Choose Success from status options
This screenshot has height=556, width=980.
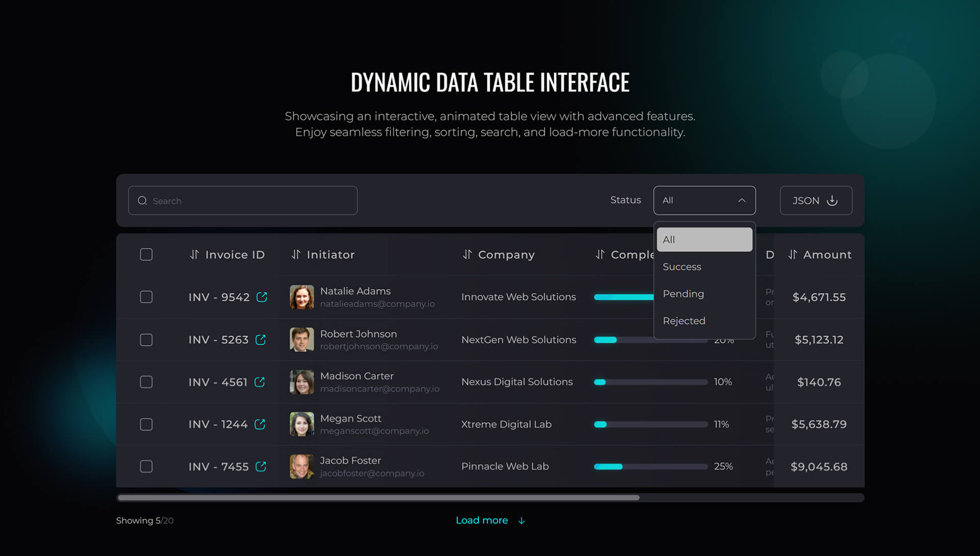click(682, 267)
